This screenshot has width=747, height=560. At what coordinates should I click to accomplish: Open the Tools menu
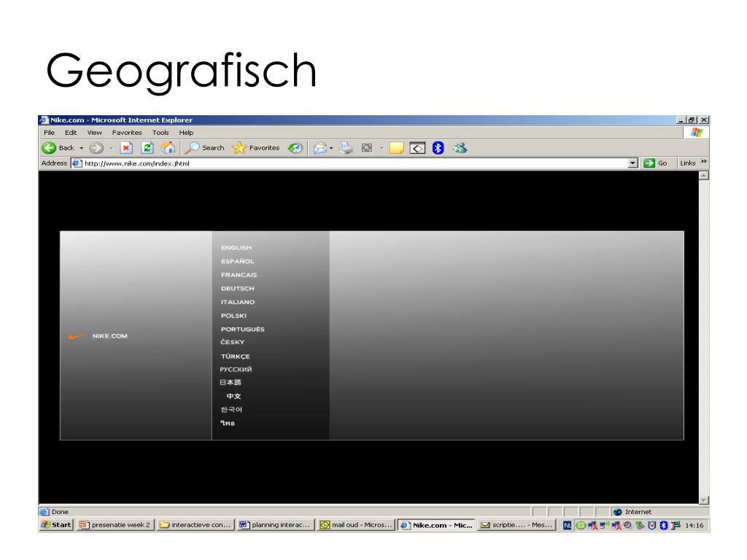click(160, 133)
